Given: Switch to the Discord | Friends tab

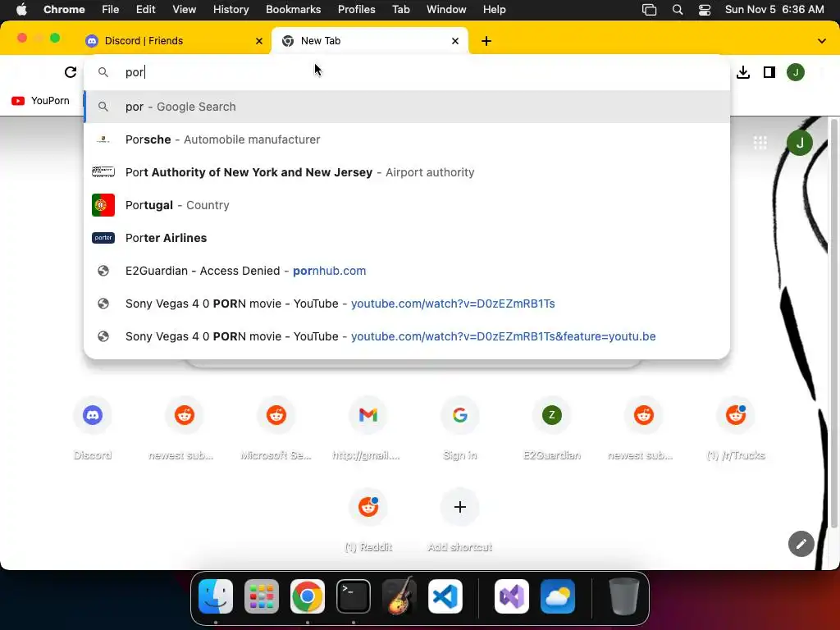Looking at the screenshot, I should coord(174,41).
